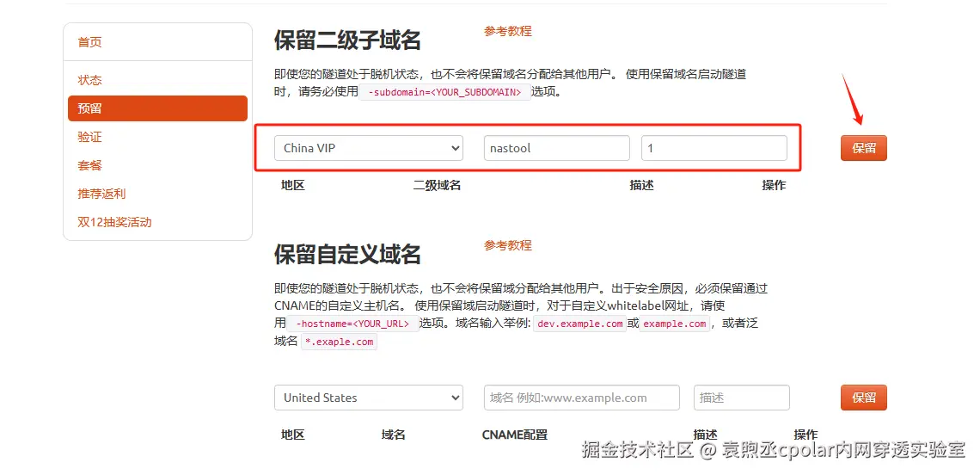The width and height of the screenshot is (980, 475).
Task: Expand the China VIP region dropdown
Action: 369,148
